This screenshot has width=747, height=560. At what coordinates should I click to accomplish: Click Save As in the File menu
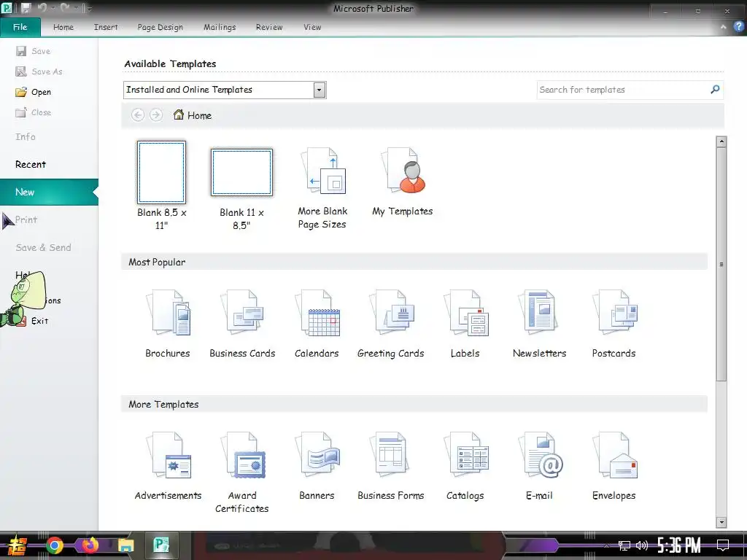point(39,71)
